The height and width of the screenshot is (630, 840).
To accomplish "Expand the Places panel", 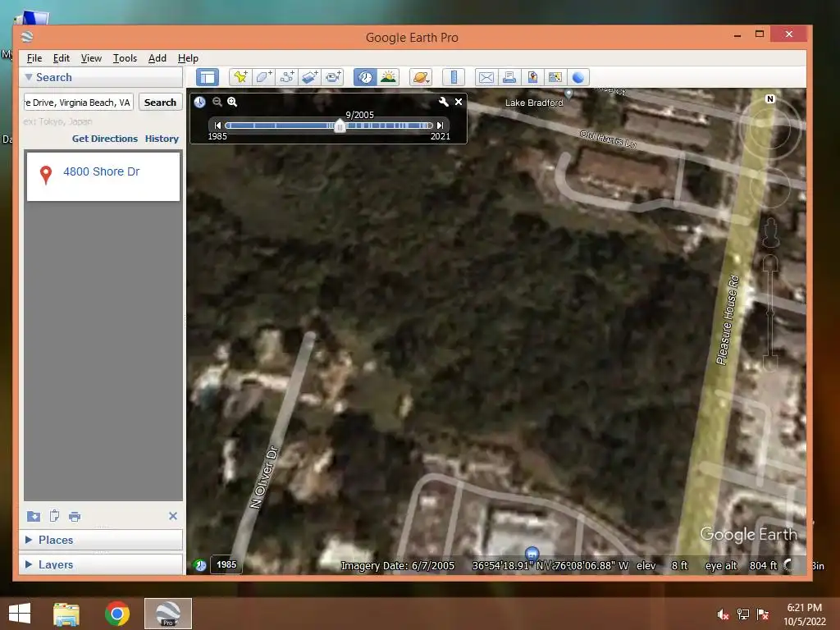I will pos(29,540).
